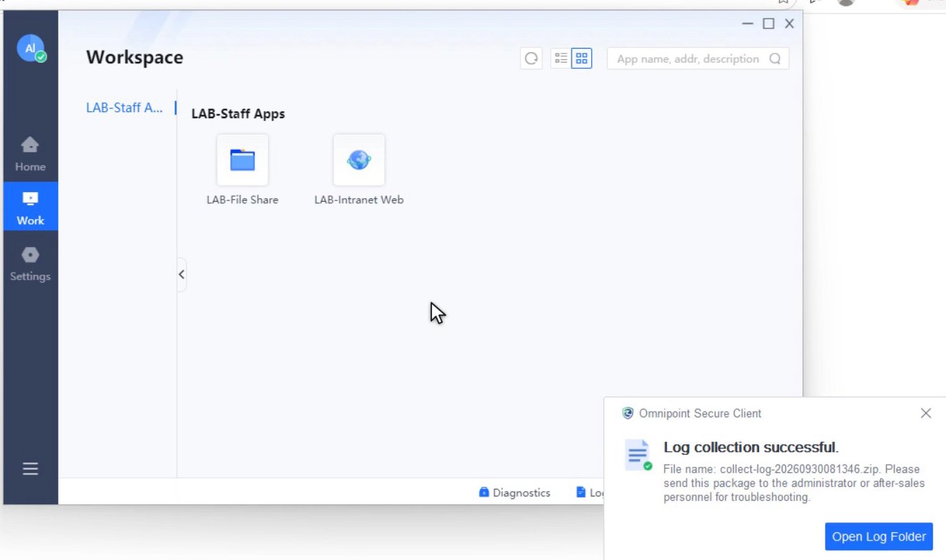Switch to list view layout
946x560 pixels.
pyautogui.click(x=561, y=58)
